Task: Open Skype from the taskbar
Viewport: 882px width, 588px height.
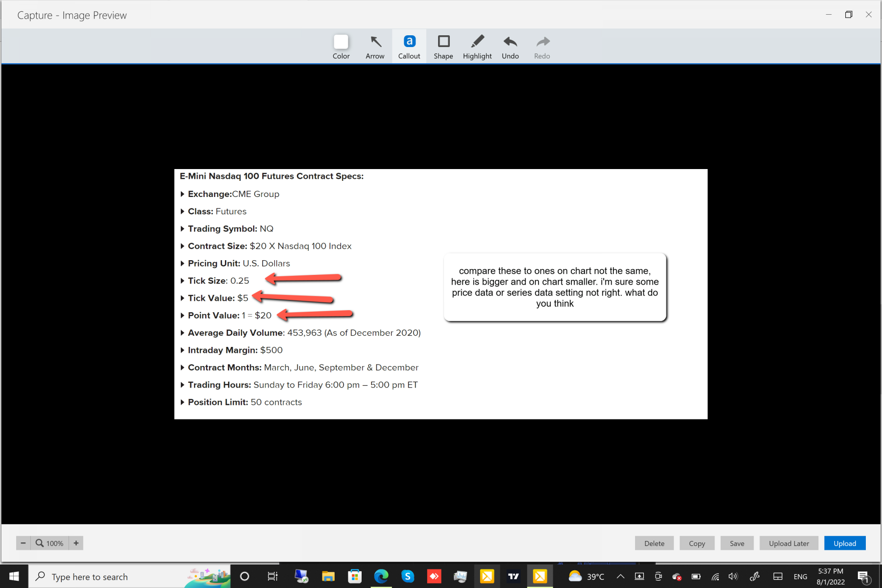Action: point(408,576)
